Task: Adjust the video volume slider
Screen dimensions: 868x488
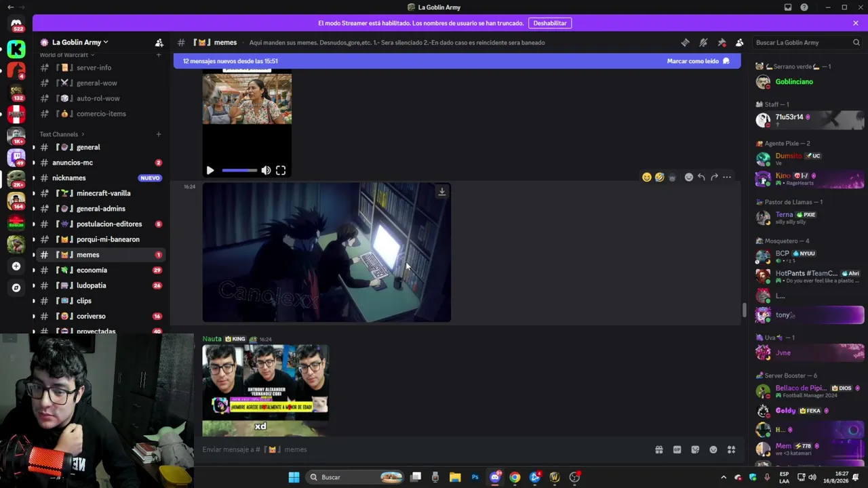Action: [239, 171]
